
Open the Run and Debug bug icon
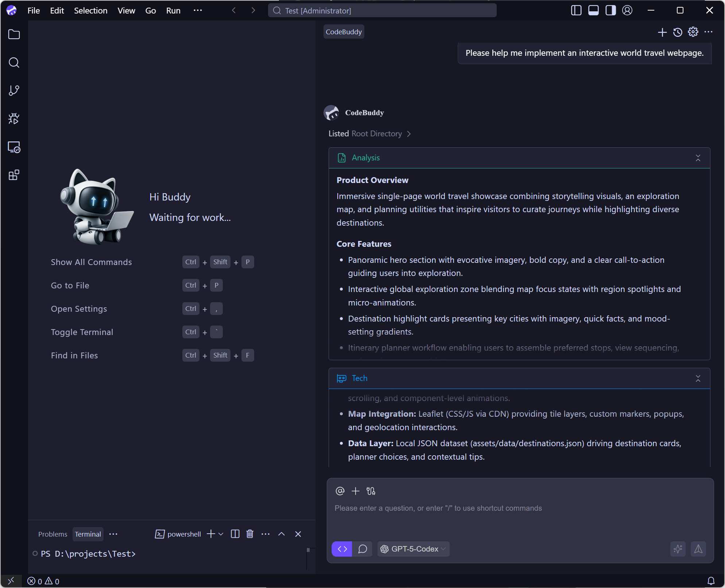(14, 118)
